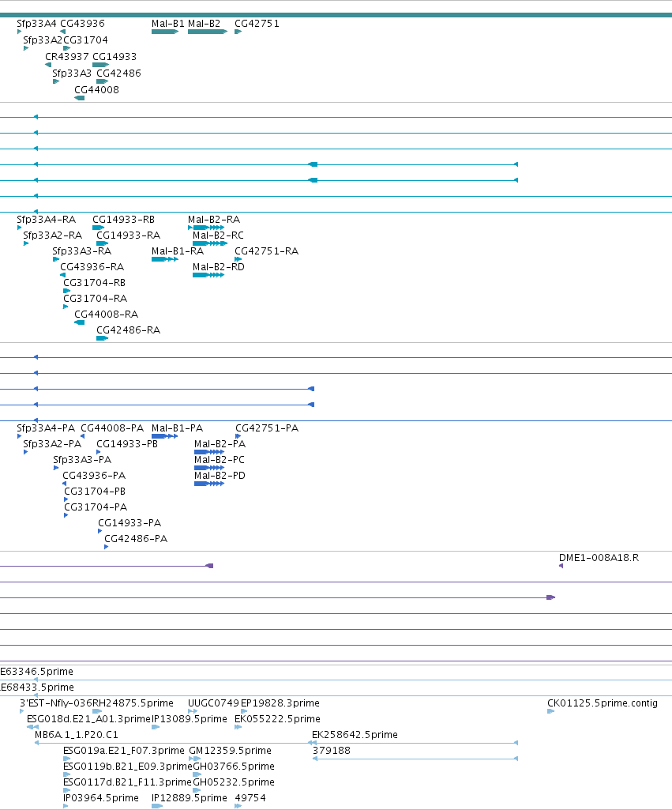Viewport: 672px width, 810px height.
Task: Click transcript Sfp33A2-RA
Action: pyautogui.click(x=26, y=243)
